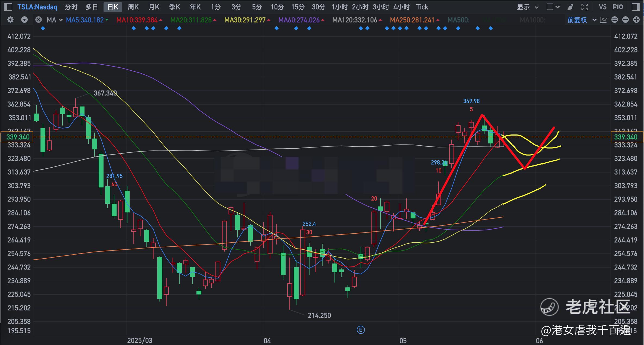Open the drawing brush tool

click(570, 7)
